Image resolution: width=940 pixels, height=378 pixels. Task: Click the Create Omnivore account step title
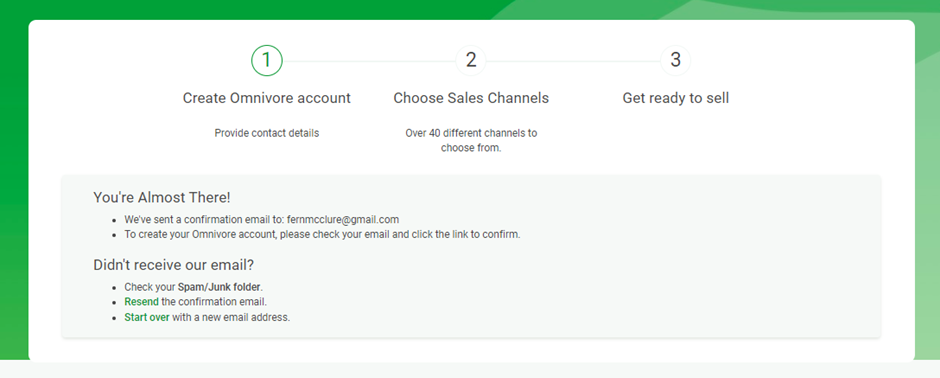pyautogui.click(x=267, y=98)
